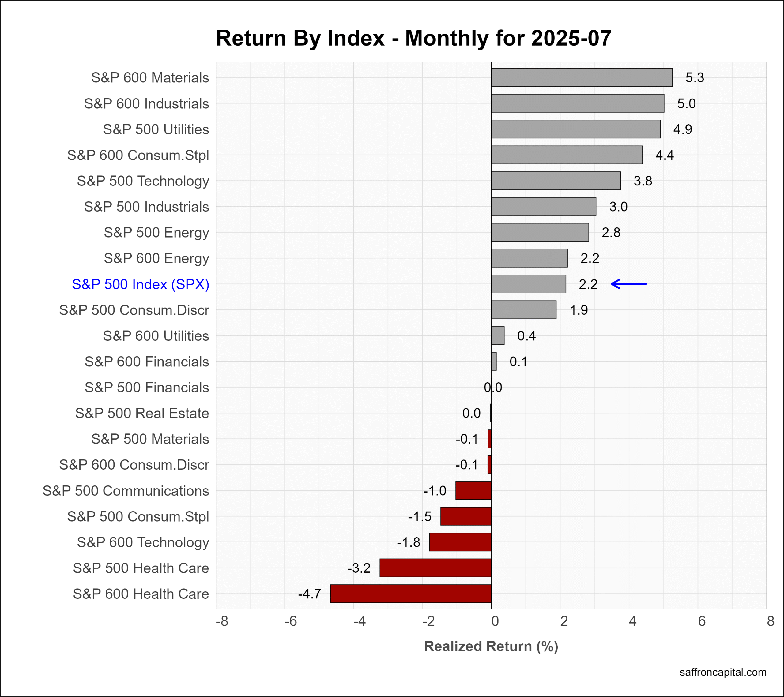Viewport: 784px width, 697px height.
Task: Select the S&P 500 Real Estate label
Action: point(142,413)
